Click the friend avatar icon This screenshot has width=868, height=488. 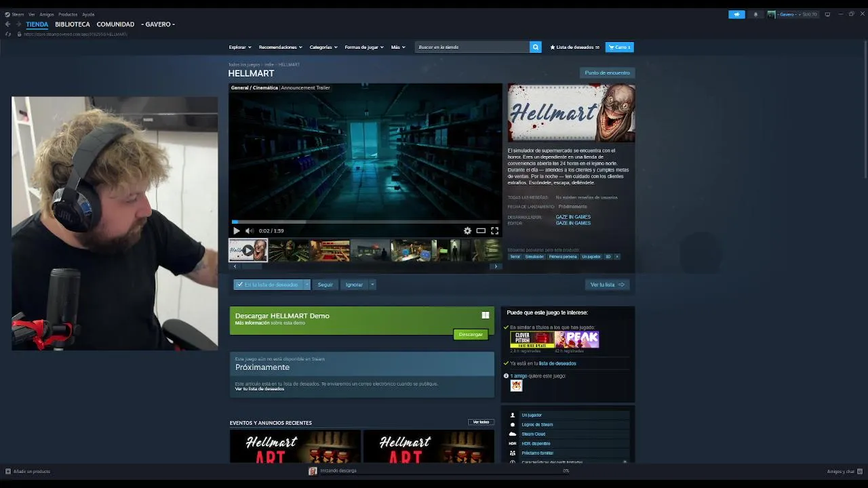click(516, 386)
